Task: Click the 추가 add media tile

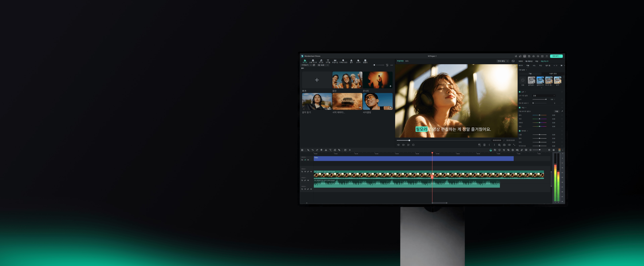Action: (x=317, y=80)
